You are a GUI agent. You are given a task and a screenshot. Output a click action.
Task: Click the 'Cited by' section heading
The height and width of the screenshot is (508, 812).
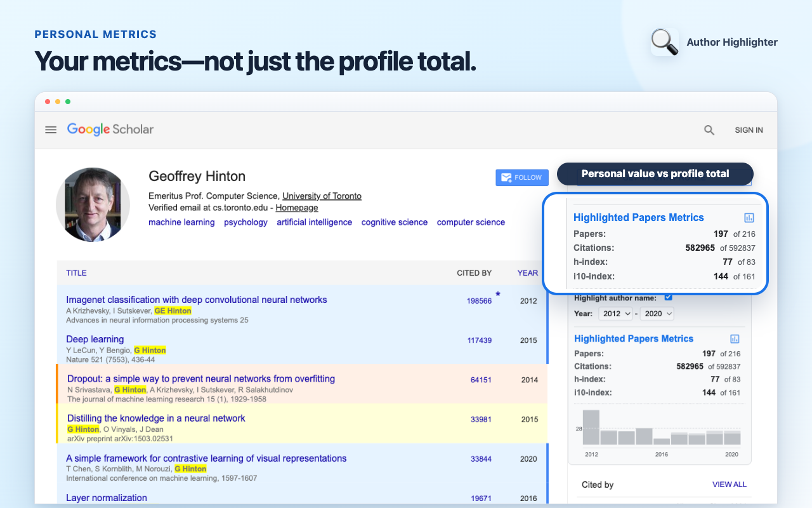click(x=598, y=485)
